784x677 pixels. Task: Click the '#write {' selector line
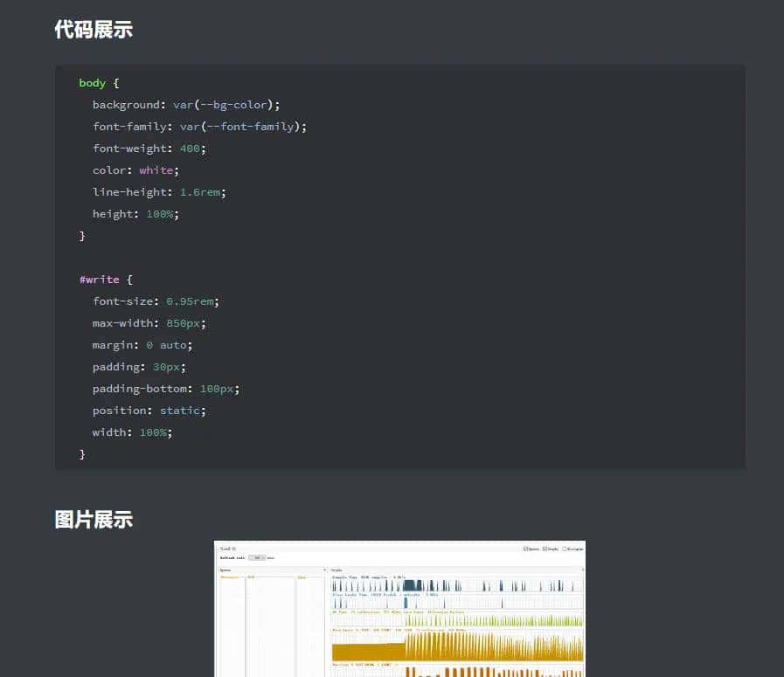(x=106, y=280)
